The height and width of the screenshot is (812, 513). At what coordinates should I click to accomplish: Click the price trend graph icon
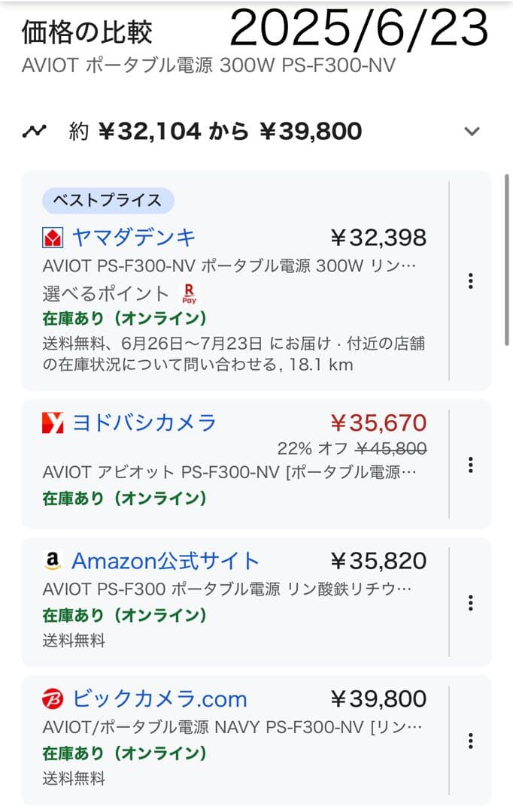coord(33,130)
